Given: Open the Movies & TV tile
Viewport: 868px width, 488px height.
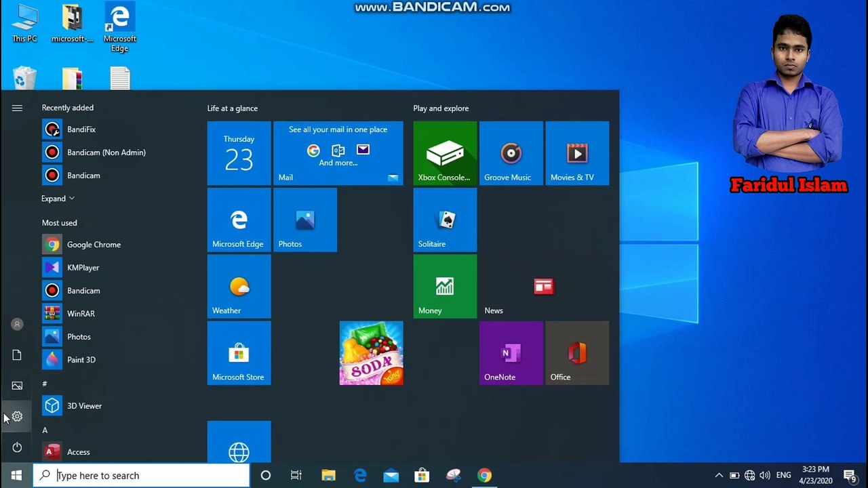Looking at the screenshot, I should pyautogui.click(x=577, y=153).
